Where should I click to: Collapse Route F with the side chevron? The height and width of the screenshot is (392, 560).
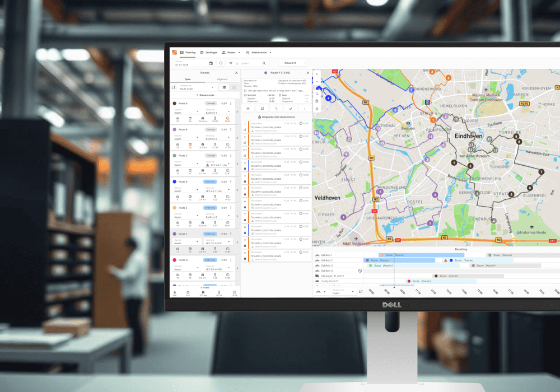tap(237, 242)
